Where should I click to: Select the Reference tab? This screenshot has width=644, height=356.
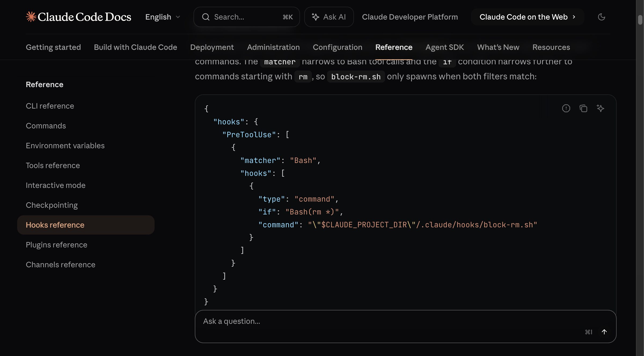pyautogui.click(x=394, y=47)
